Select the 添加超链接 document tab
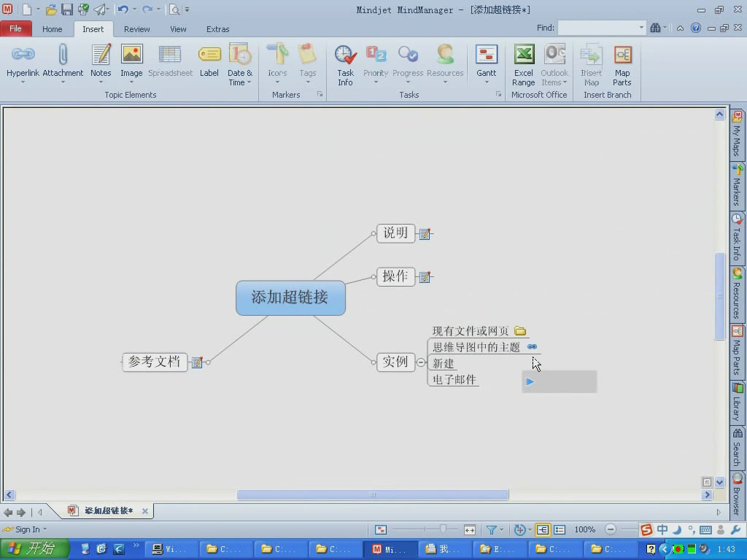This screenshot has height=560, width=747. click(108, 510)
